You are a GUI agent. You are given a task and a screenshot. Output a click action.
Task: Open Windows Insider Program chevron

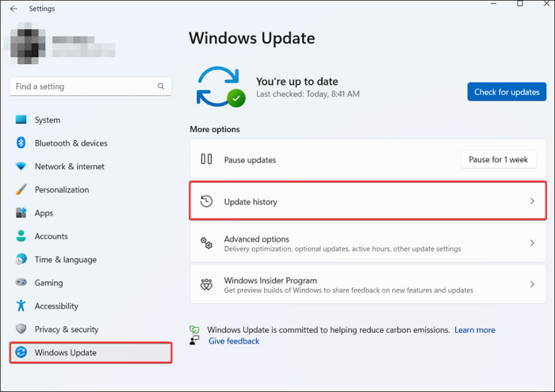[532, 284]
